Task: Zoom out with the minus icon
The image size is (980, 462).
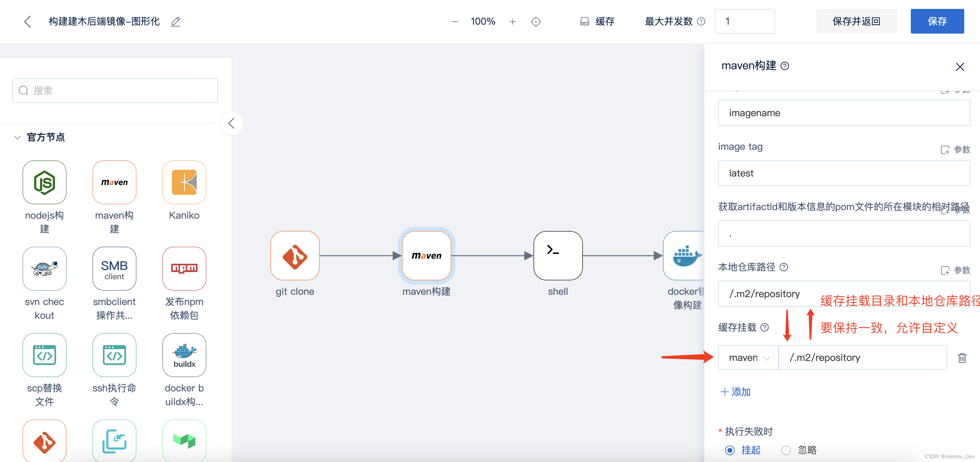Action: click(455, 22)
